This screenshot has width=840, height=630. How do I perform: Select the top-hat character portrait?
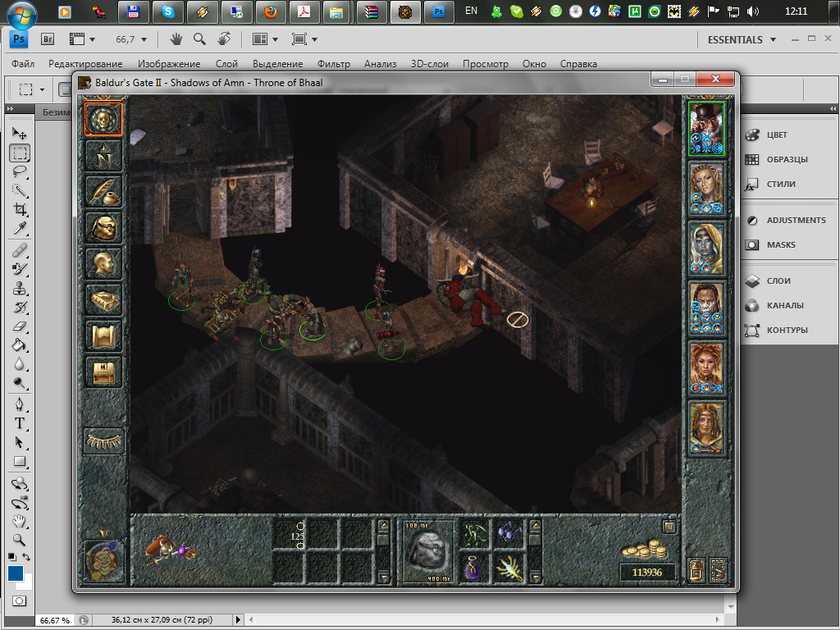(706, 129)
